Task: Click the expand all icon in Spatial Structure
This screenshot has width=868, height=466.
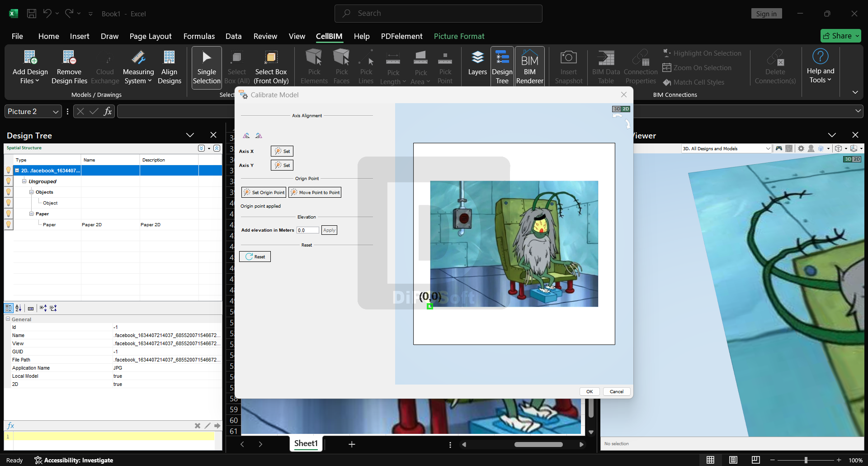Action: [x=201, y=148]
